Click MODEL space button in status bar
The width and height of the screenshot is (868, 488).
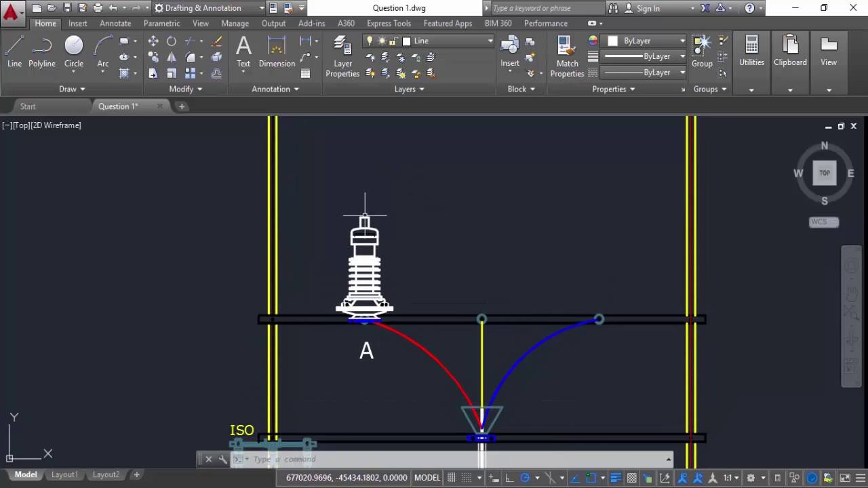pyautogui.click(x=427, y=478)
